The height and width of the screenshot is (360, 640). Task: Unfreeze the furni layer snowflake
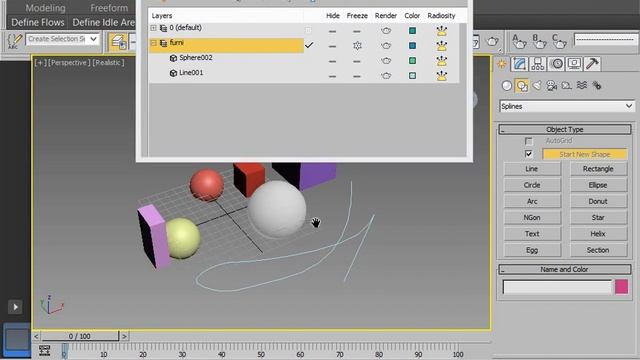[357, 46]
